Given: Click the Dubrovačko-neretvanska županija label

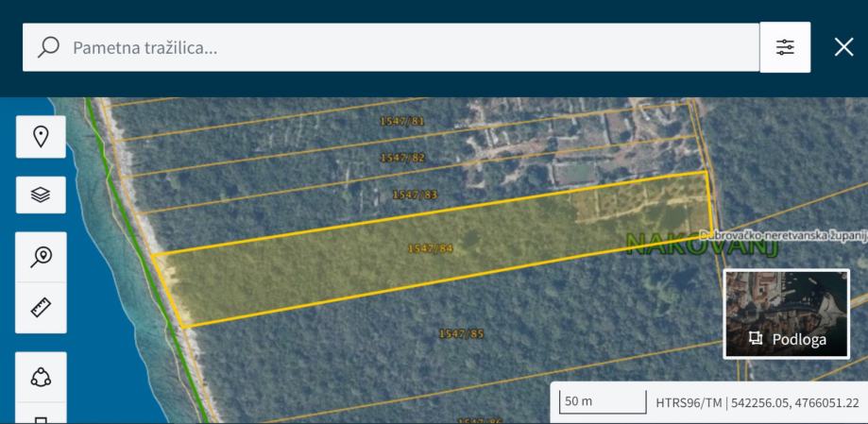Looking at the screenshot, I should pyautogui.click(x=784, y=235).
